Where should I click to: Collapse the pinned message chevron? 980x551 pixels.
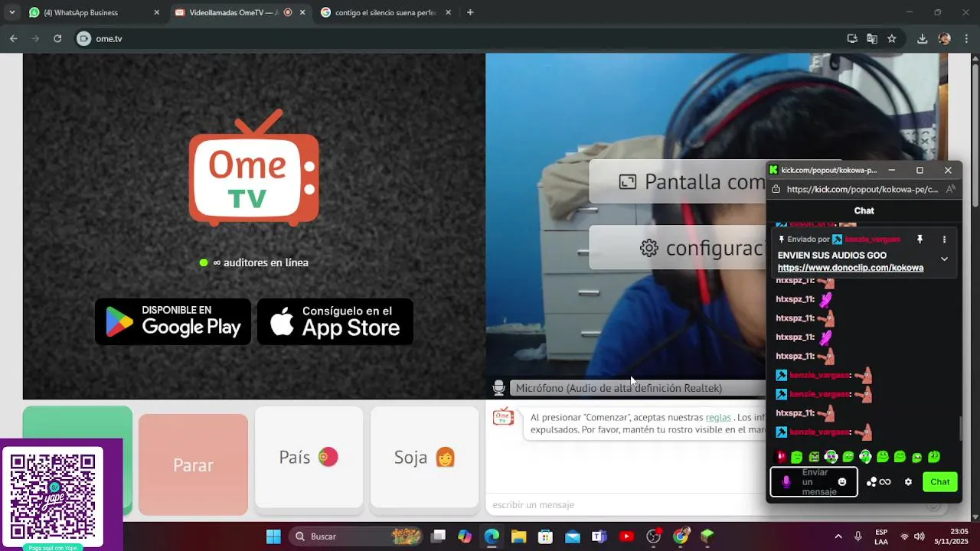(x=944, y=259)
